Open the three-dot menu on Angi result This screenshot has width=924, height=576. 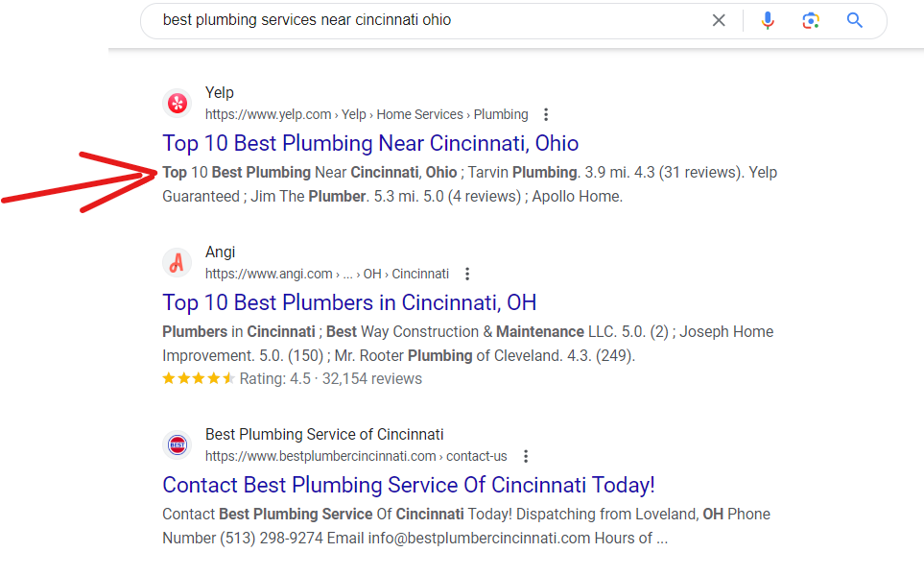[x=466, y=273]
